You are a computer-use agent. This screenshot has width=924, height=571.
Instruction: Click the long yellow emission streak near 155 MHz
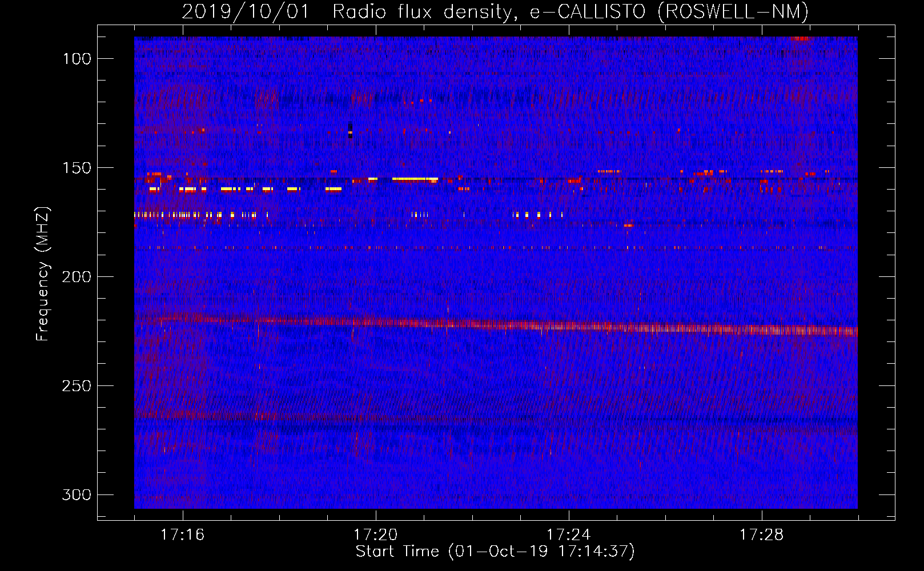(x=415, y=179)
